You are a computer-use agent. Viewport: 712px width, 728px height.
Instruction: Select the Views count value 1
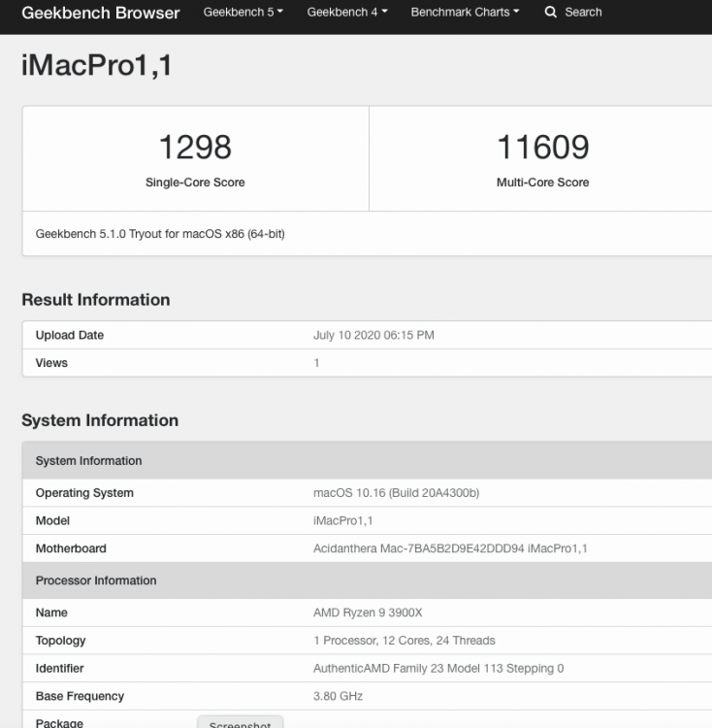coord(316,363)
